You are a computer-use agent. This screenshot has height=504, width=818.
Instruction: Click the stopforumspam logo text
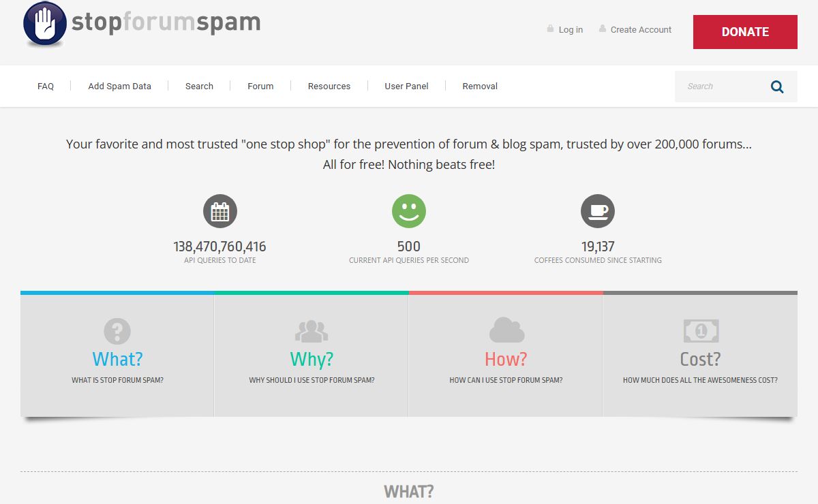(166, 22)
